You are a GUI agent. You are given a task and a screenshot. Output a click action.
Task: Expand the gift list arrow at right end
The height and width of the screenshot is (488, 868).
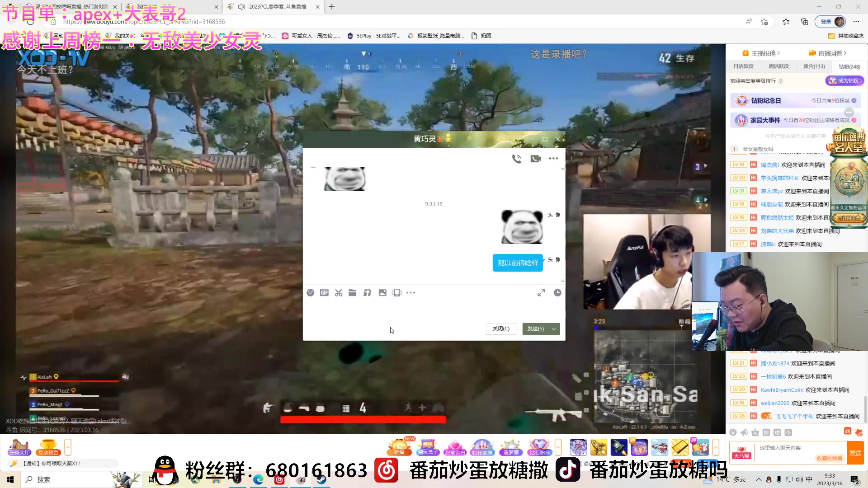tap(716, 447)
